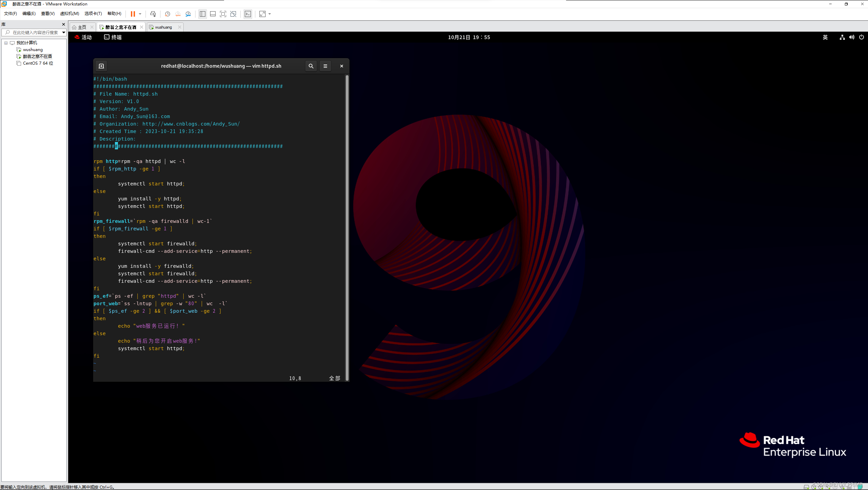Open the terminal search magnifier button

click(x=311, y=66)
